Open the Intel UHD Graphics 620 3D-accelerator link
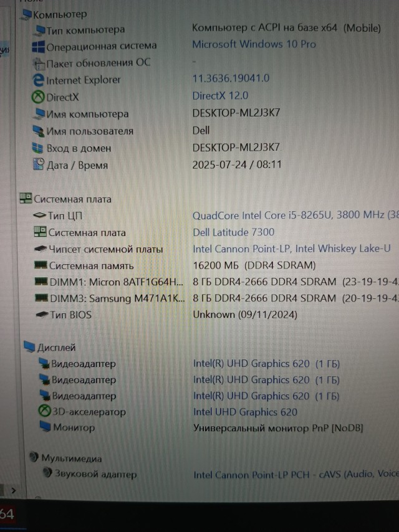The height and width of the screenshot is (532, 399). pyautogui.click(x=245, y=412)
